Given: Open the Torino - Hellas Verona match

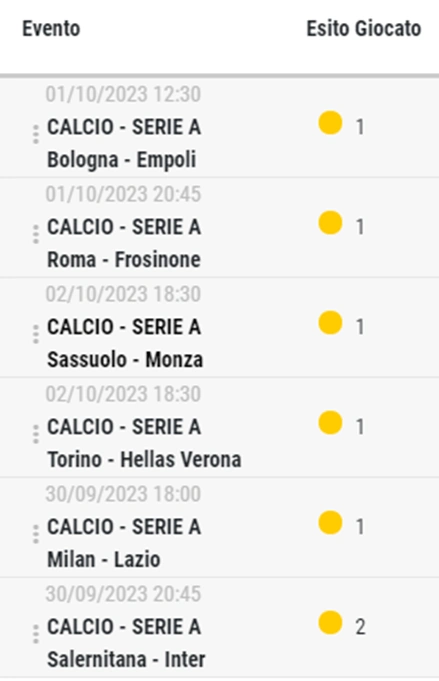Looking at the screenshot, I should click(144, 460).
